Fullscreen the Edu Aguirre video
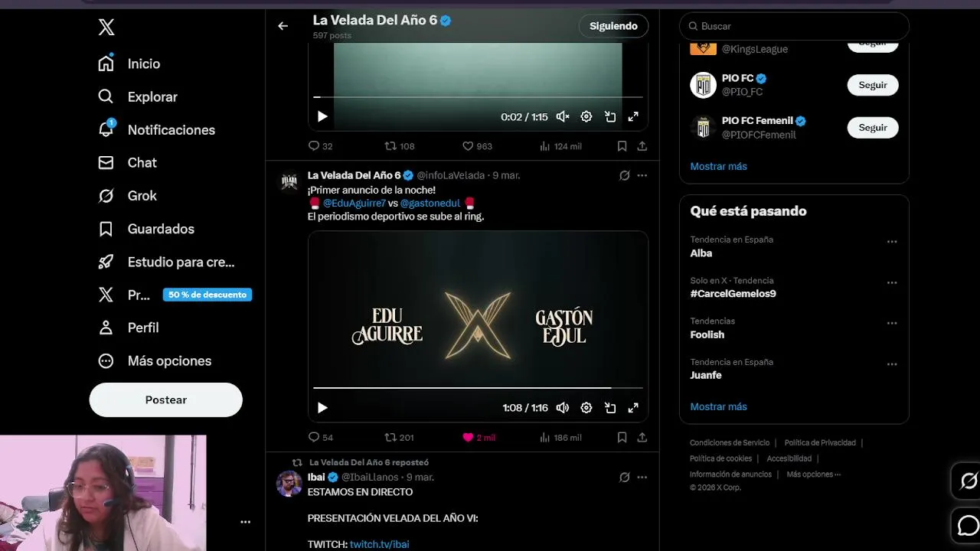Screen dimensions: 980x551 click(633, 408)
